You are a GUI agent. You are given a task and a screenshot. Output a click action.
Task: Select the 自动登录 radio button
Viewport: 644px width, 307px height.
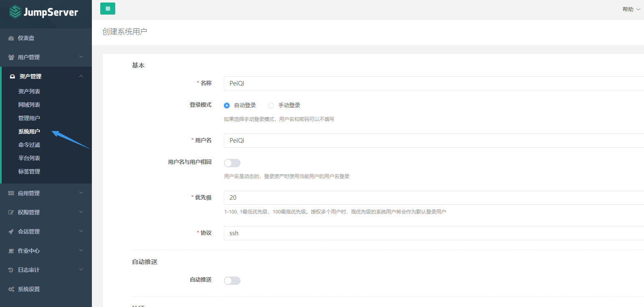(227, 106)
